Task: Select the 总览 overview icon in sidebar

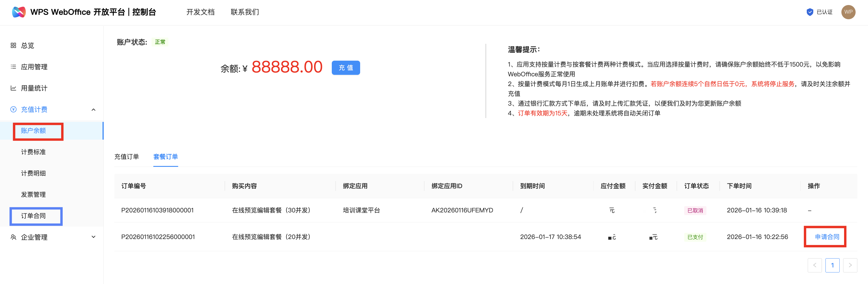Action: click(x=14, y=45)
